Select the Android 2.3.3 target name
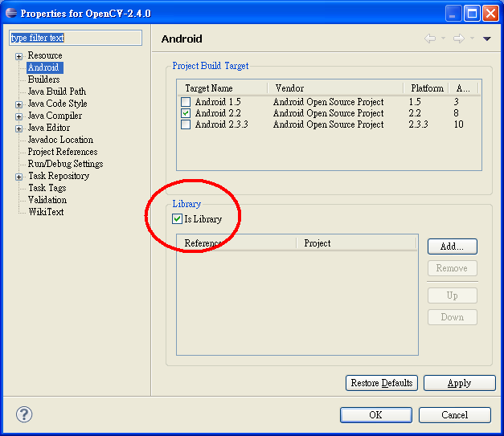Screen dimensions: 504x436 (222, 124)
